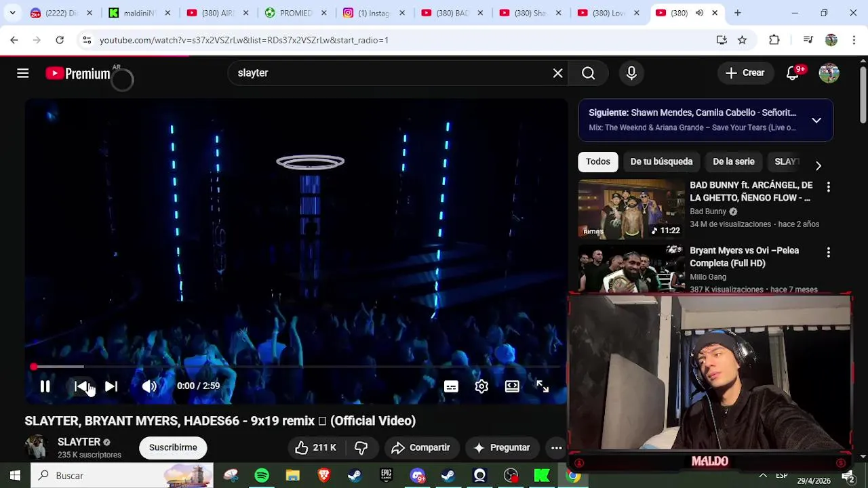Mute the video volume
Screen dimensions: 868x488
point(149,386)
